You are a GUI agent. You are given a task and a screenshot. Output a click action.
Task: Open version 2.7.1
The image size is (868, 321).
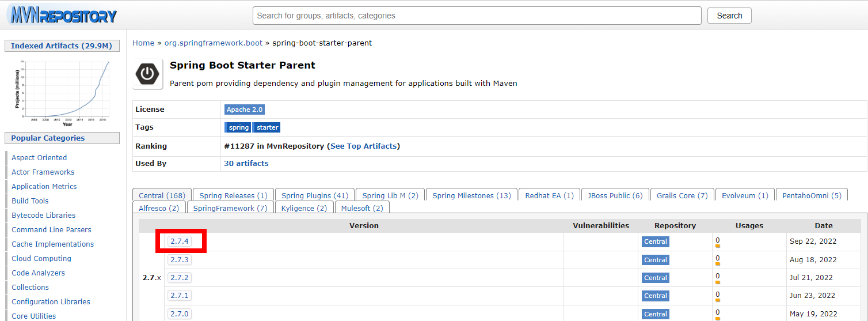(180, 295)
